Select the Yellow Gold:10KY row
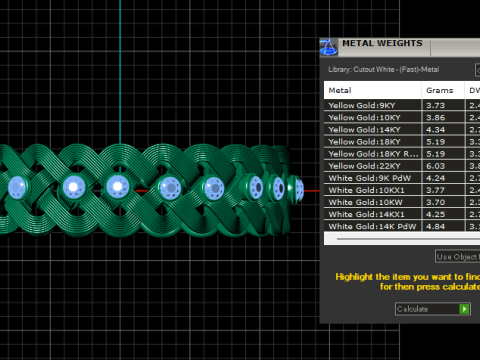 tap(402, 117)
